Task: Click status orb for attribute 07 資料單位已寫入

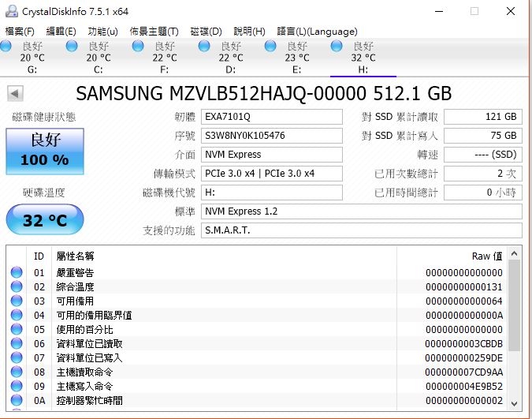Action: coord(17,357)
